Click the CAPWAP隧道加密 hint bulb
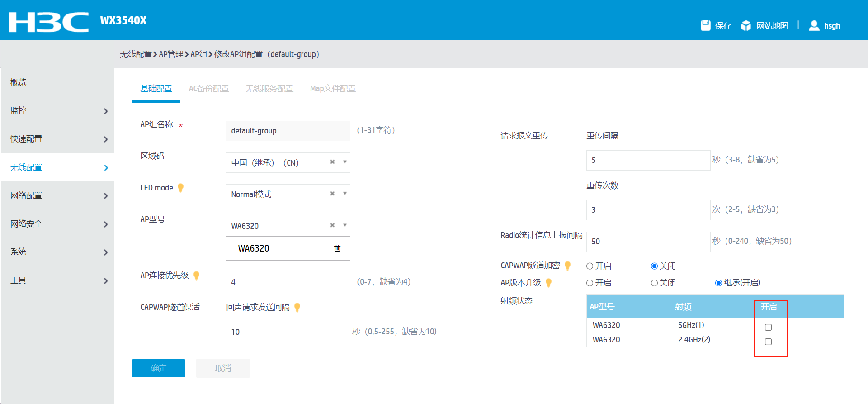 (x=568, y=266)
